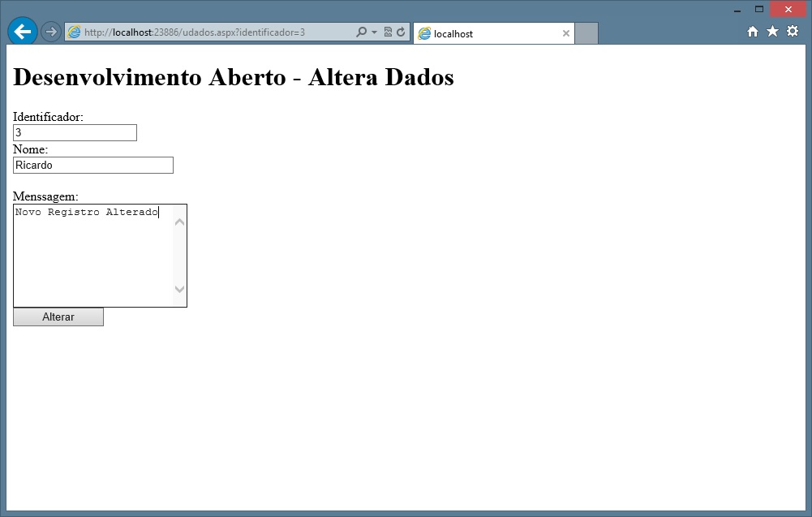Open Favorites with the star icon
This screenshot has height=517, width=812.
(772, 32)
